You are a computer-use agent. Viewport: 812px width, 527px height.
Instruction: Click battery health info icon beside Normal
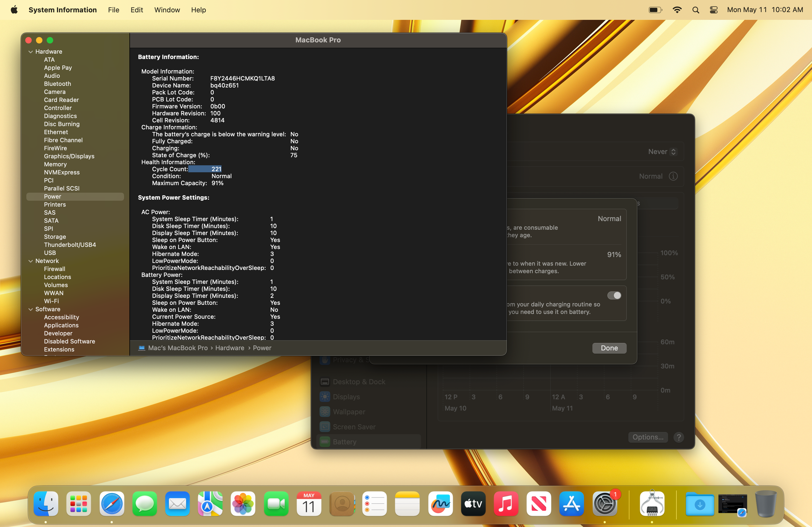[673, 176]
